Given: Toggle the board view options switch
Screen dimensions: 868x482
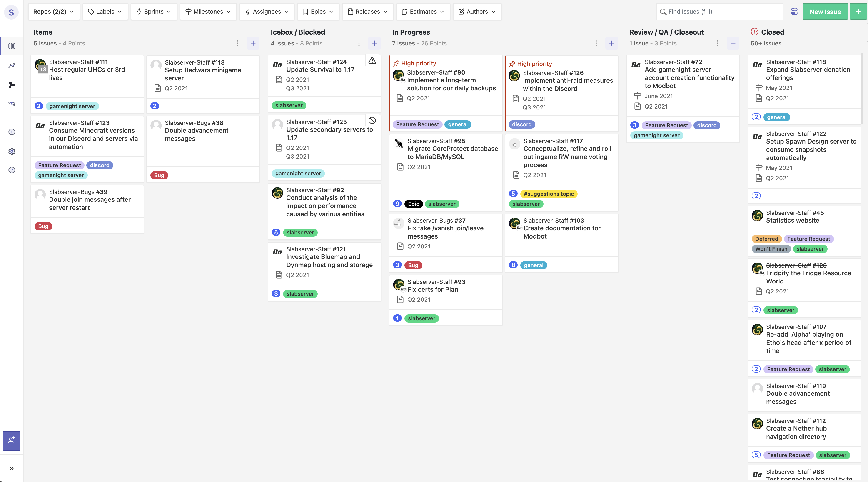Looking at the screenshot, I should [794, 11].
